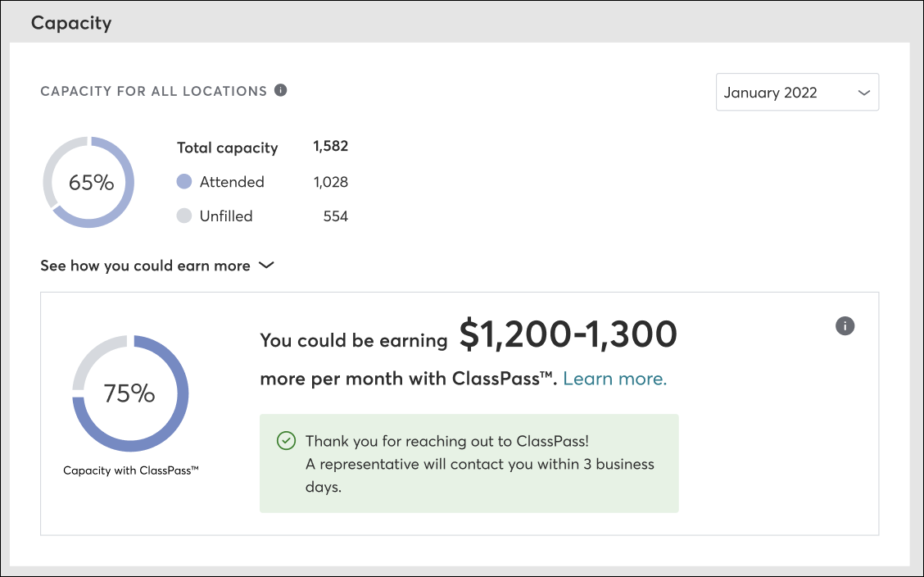Click the info icon in the ClassPass earnings panel
The width and height of the screenshot is (924, 577).
point(845,326)
